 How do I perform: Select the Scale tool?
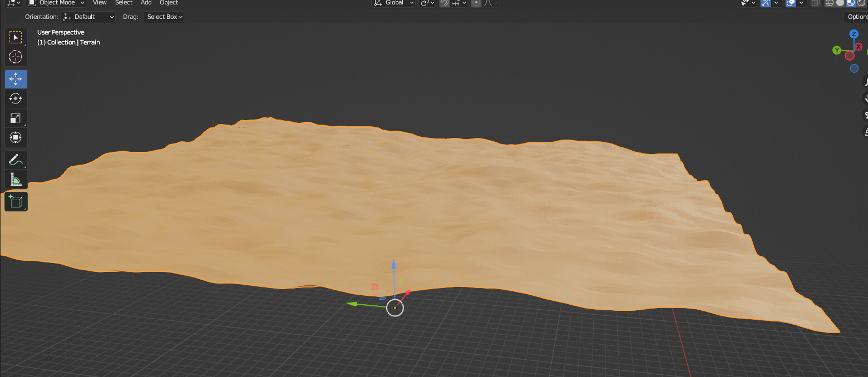coord(16,118)
